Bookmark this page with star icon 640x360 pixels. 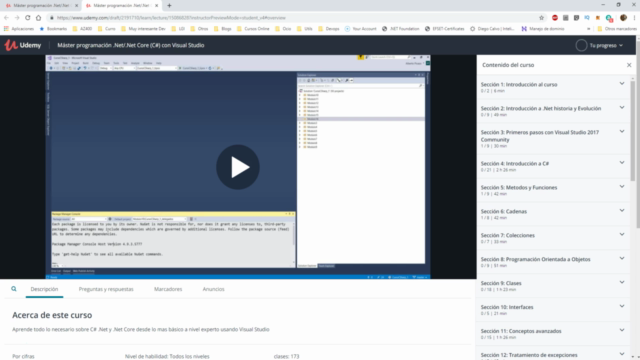542,18
